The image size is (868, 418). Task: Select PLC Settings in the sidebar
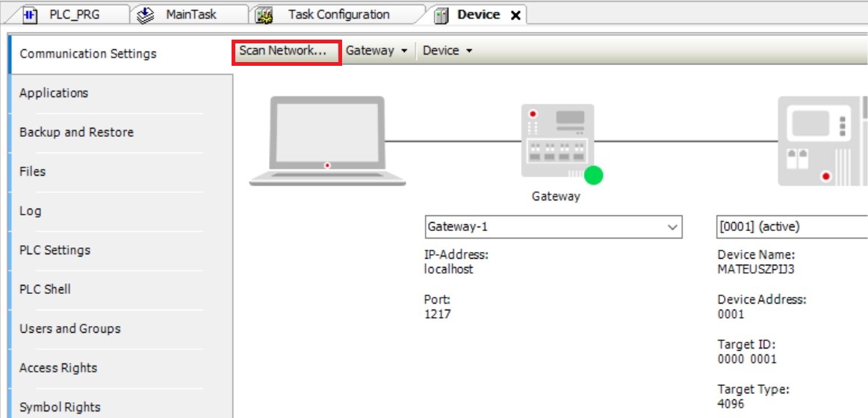[x=55, y=250]
